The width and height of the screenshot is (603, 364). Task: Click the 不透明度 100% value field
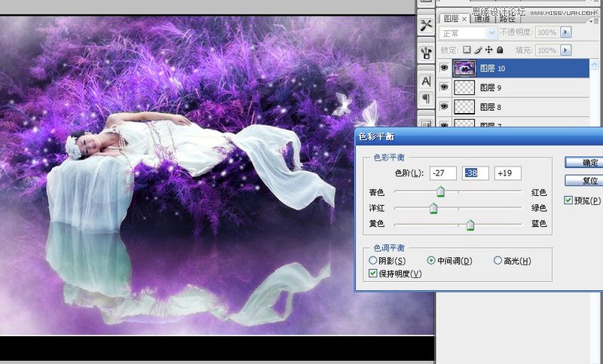(x=547, y=32)
